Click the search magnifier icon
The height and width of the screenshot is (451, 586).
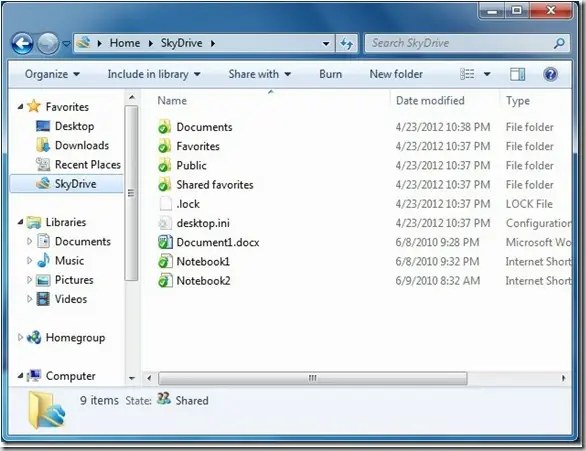click(x=559, y=43)
